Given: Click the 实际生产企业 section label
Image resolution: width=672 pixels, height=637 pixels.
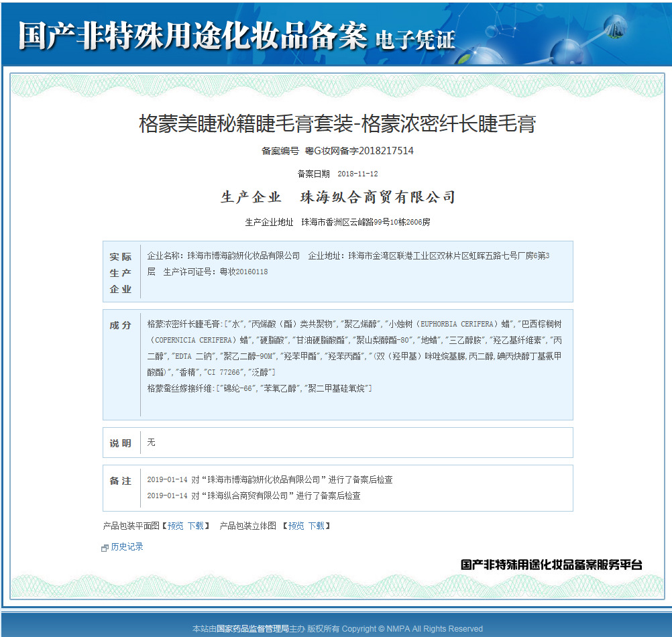Looking at the screenshot, I should [x=121, y=272].
